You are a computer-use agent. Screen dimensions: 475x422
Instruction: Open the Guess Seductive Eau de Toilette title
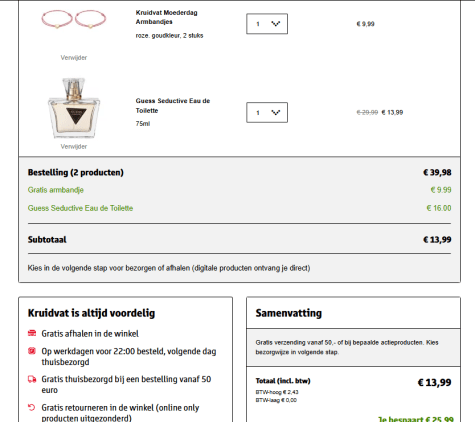tap(173, 105)
